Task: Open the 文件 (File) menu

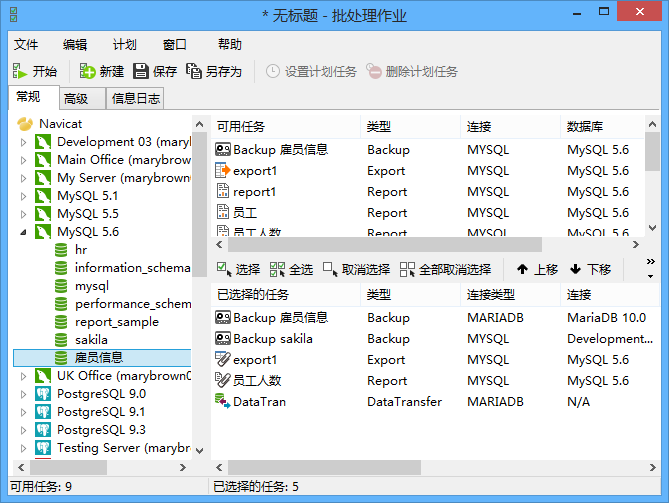Action: (26, 44)
